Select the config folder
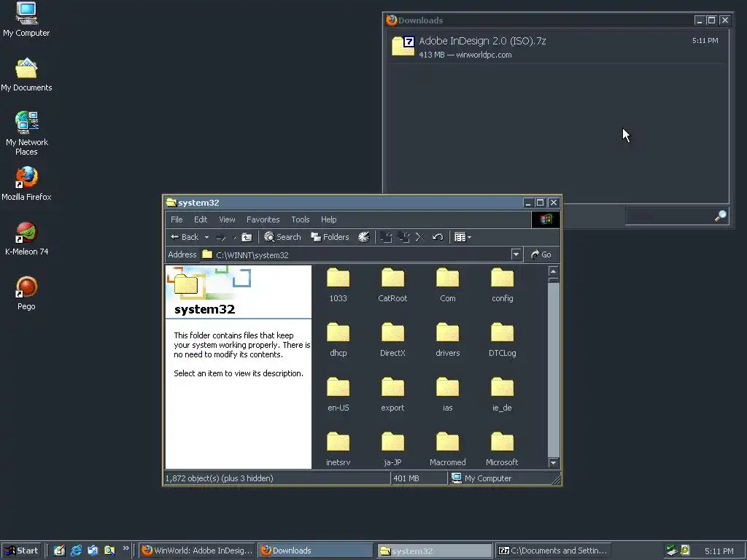Screen dimensions: 747x560 (503, 285)
